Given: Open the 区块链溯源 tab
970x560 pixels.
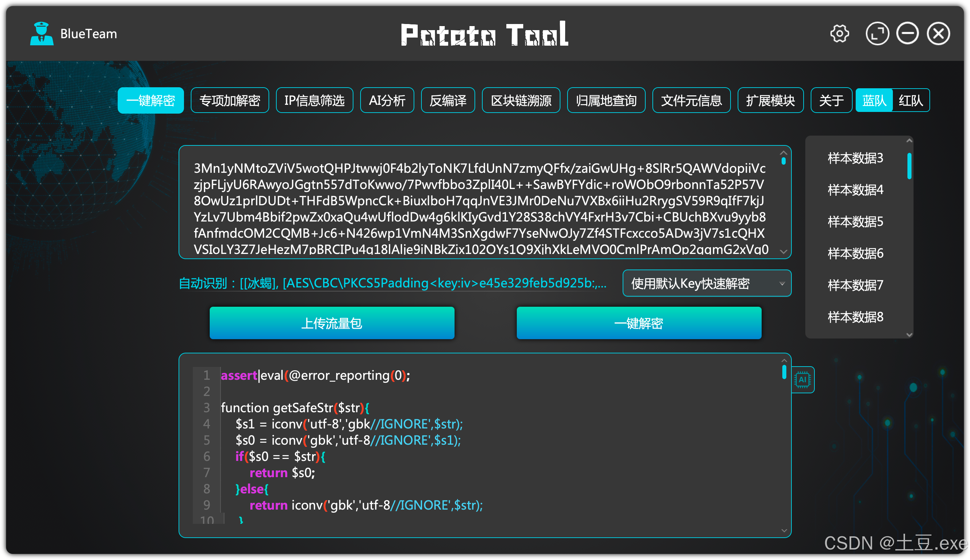Looking at the screenshot, I should 521,100.
